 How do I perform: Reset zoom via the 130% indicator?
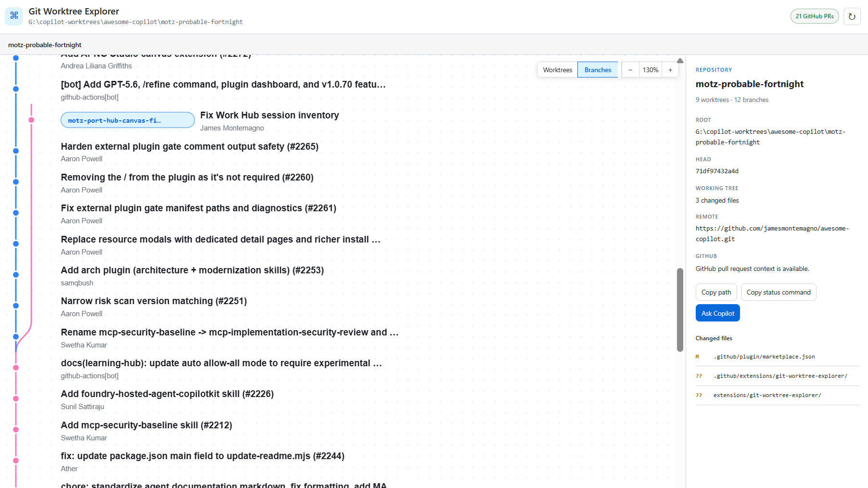[x=651, y=70]
